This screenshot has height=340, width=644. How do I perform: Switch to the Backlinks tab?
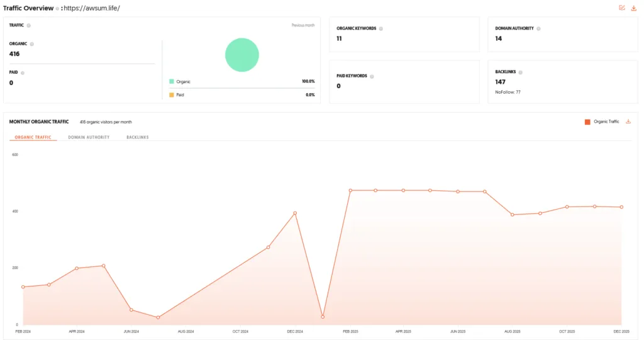[138, 137]
